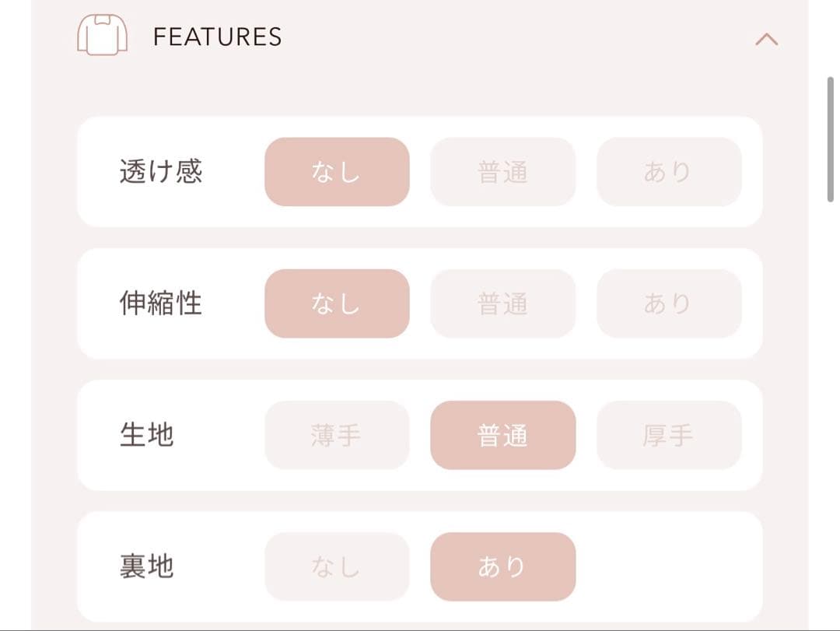Toggle the あり option for 裏地
840x631 pixels.
[503, 566]
